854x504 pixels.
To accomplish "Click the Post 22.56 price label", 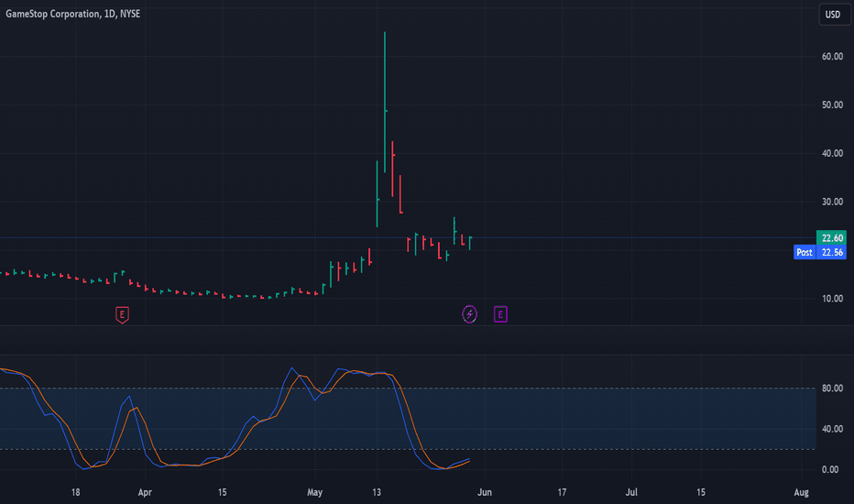I will click(x=820, y=252).
